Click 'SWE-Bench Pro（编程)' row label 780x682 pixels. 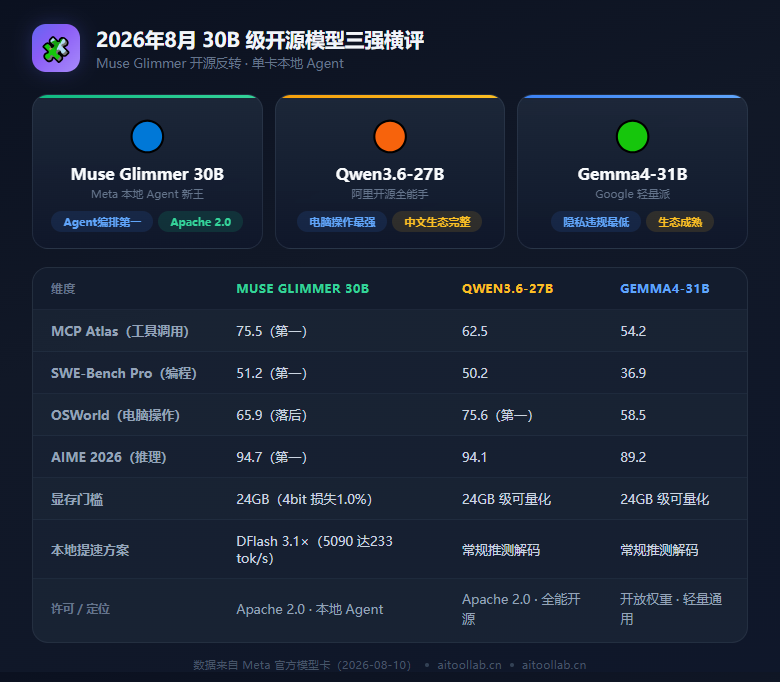pos(124,373)
